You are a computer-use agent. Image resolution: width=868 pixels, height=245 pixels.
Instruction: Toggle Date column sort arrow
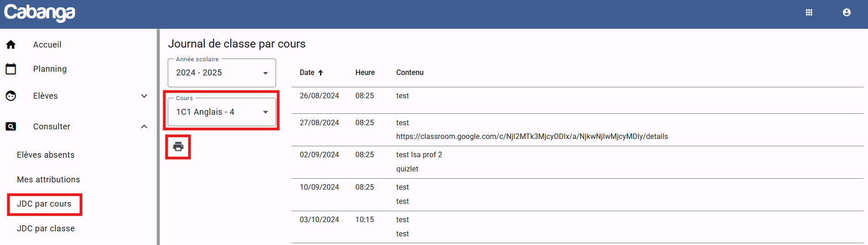321,73
